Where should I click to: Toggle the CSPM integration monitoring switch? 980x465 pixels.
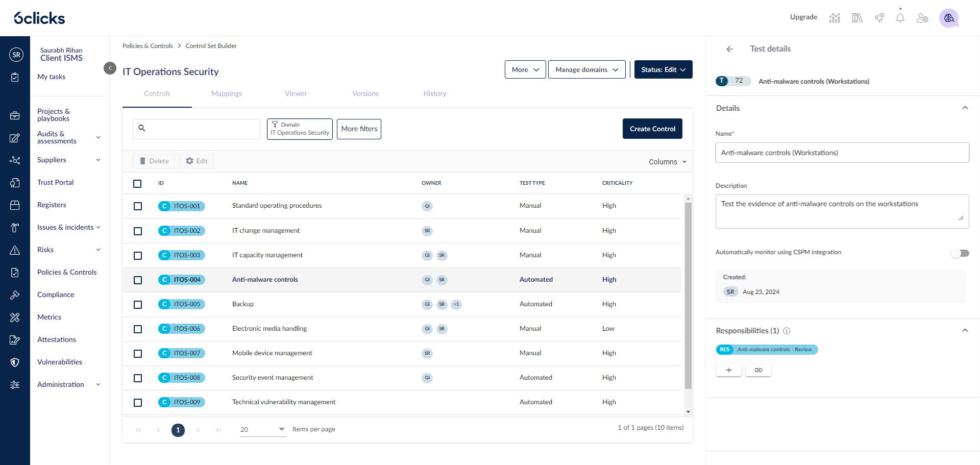click(x=960, y=253)
